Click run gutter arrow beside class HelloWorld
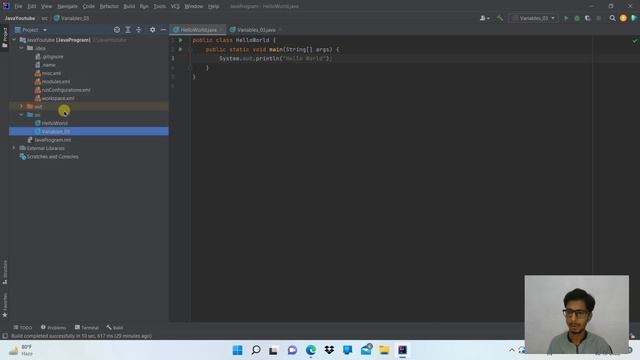The width and height of the screenshot is (640, 360). pyautogui.click(x=180, y=40)
